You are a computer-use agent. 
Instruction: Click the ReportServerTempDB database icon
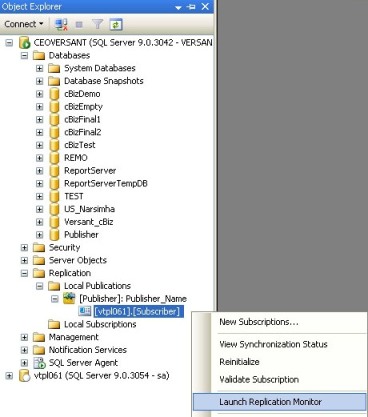coord(54,184)
